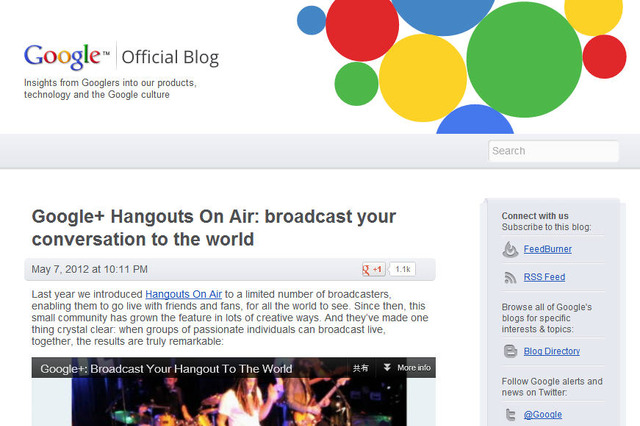Screen dimensions: 640x426
Task: Open the RSS Feed link
Action: pyautogui.click(x=544, y=277)
